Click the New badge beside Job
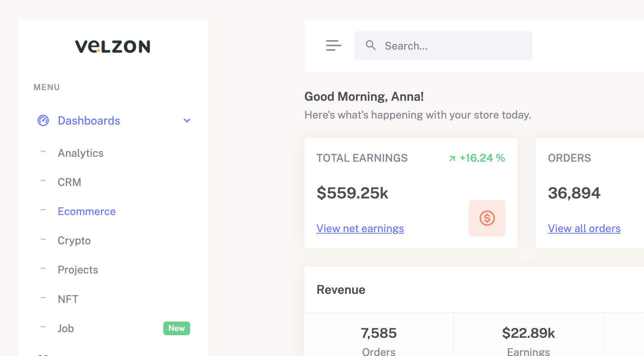The height and width of the screenshot is (356, 644). (x=177, y=328)
